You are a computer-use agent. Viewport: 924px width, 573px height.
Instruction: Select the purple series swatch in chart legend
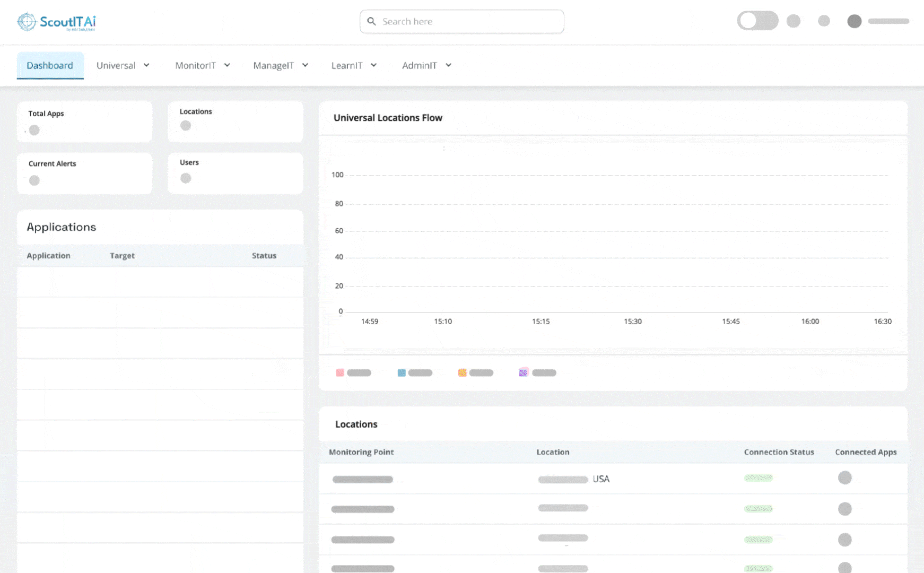524,372
